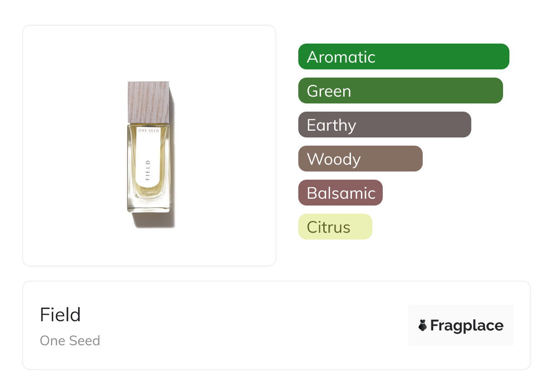
Task: Select the Aromatic accord bar
Action: [x=404, y=57]
